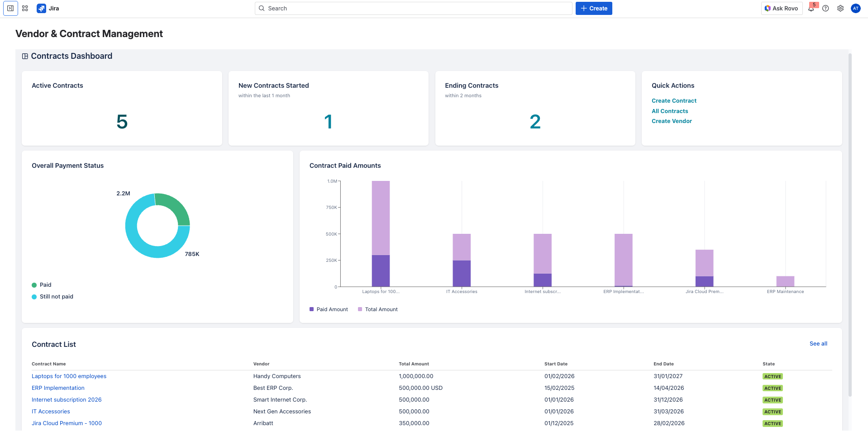Click the End Date column header
The height and width of the screenshot is (431, 868).
(663, 364)
